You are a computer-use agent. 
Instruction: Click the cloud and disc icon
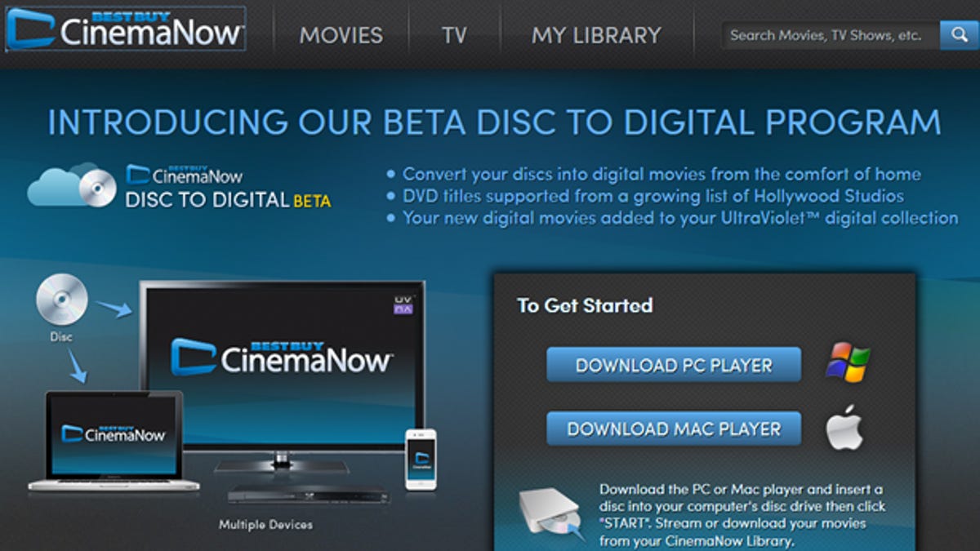coord(72,184)
